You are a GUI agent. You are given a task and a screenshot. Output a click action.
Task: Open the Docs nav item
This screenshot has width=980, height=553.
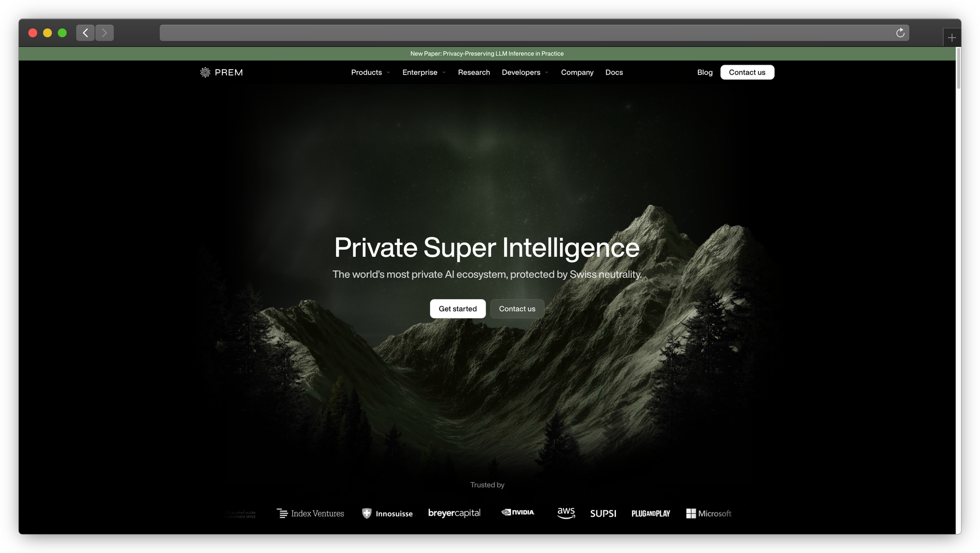(x=614, y=73)
